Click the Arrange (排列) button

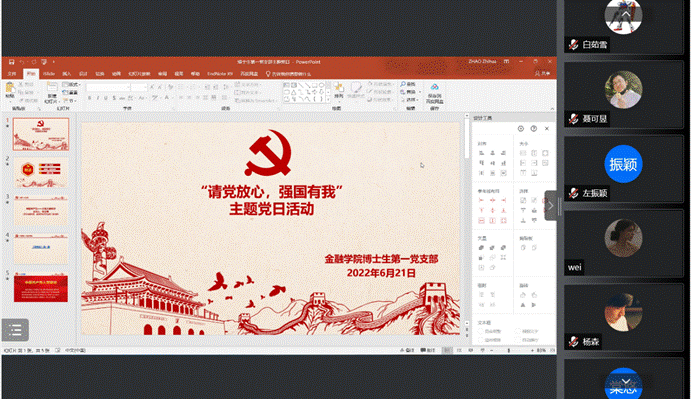pyautogui.click(x=338, y=90)
